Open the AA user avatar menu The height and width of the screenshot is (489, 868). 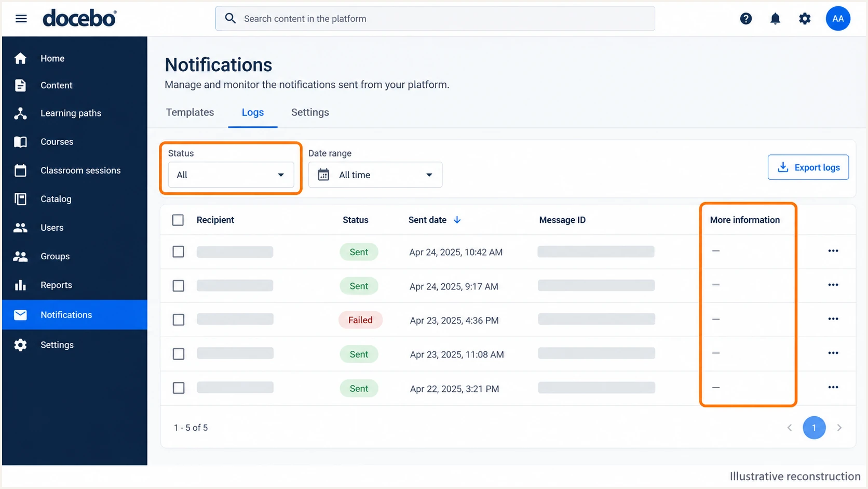tap(838, 19)
